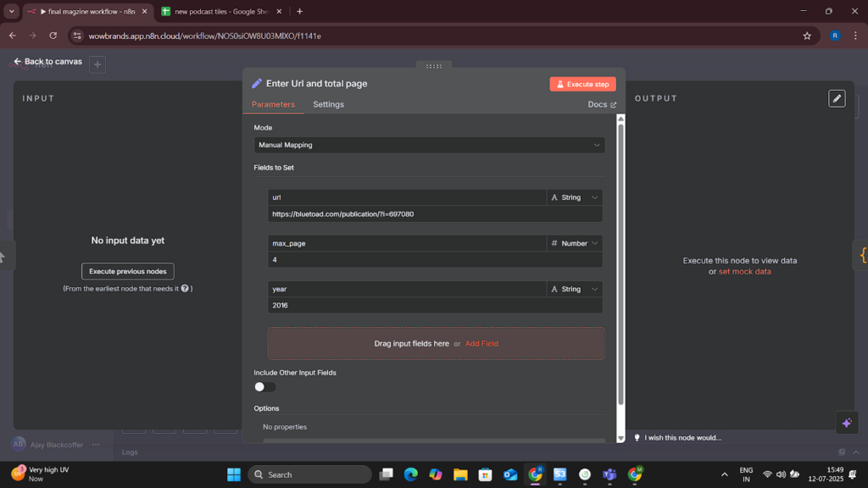The height and width of the screenshot is (488, 868).
Task: Click the set mock data link
Action: click(x=744, y=272)
